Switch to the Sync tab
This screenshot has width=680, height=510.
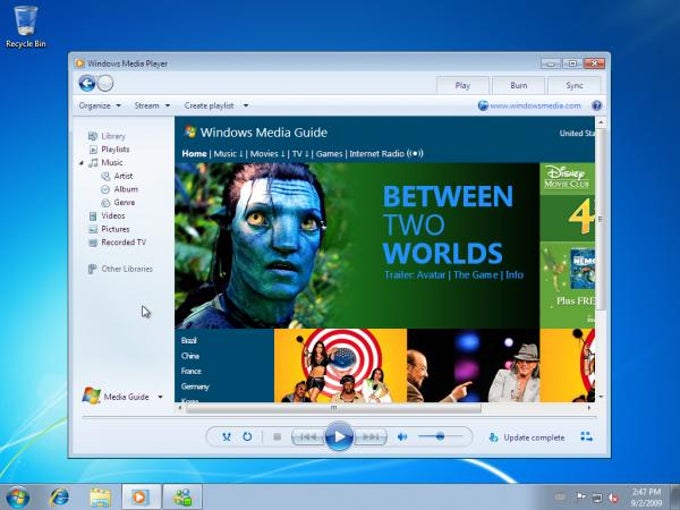[x=574, y=85]
